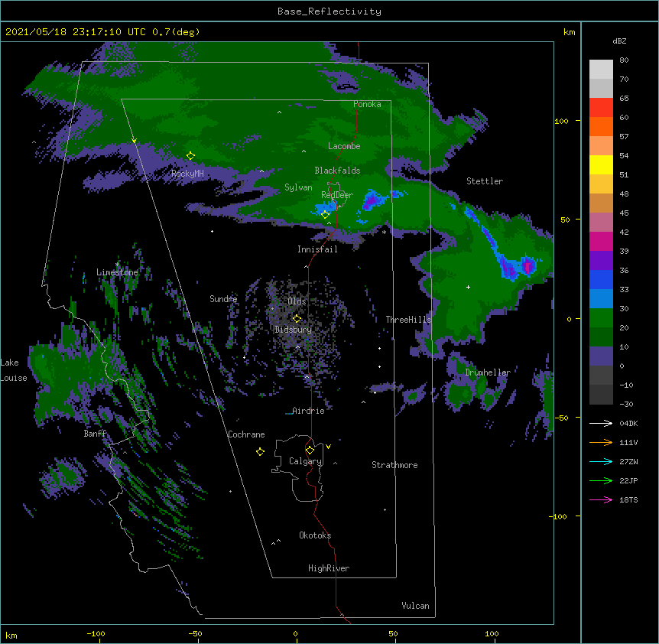Screen dimensions: 659x644
Task: Click the Strathmore city label
Action: click(x=394, y=465)
